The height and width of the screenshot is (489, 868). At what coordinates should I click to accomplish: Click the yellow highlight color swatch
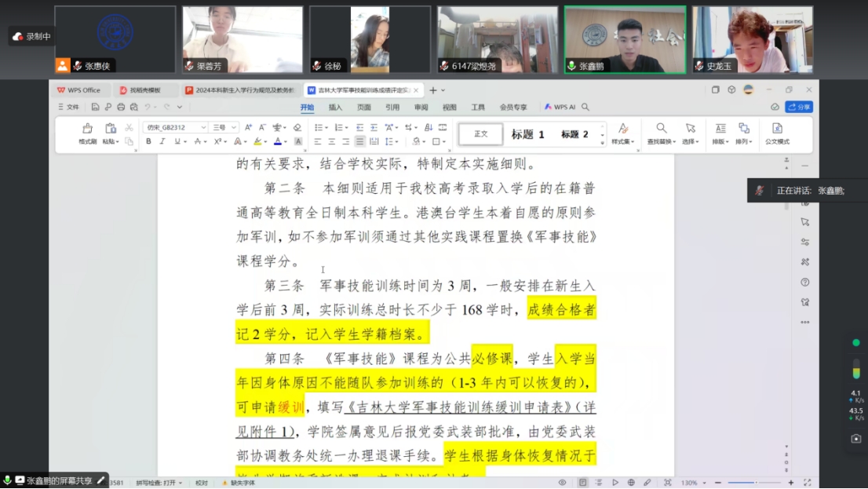coord(257,141)
